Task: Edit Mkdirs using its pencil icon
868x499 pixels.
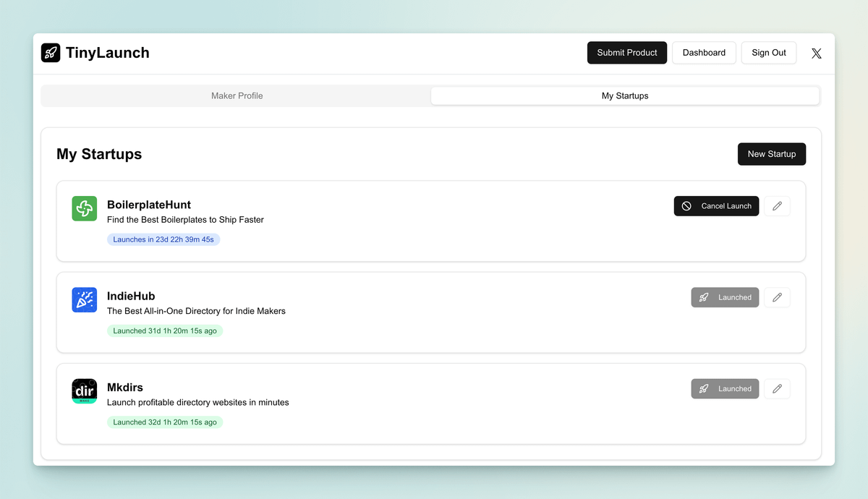Action: [777, 388]
